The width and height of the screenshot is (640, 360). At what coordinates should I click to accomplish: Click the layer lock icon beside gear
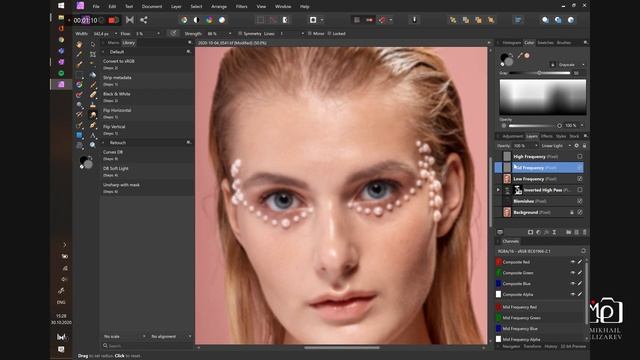coord(584,146)
